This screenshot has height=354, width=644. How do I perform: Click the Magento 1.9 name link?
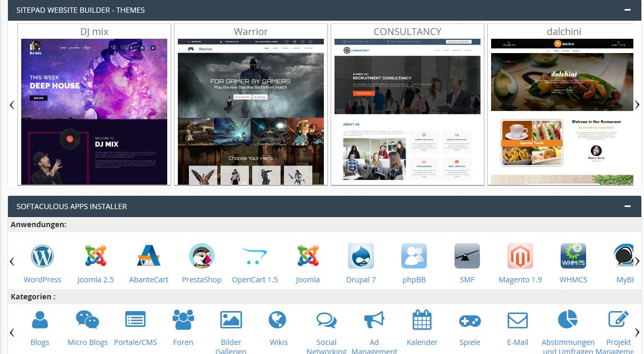click(x=520, y=280)
